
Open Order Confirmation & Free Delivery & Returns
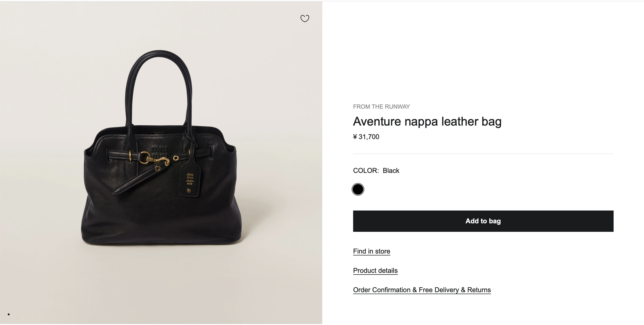coord(422,290)
